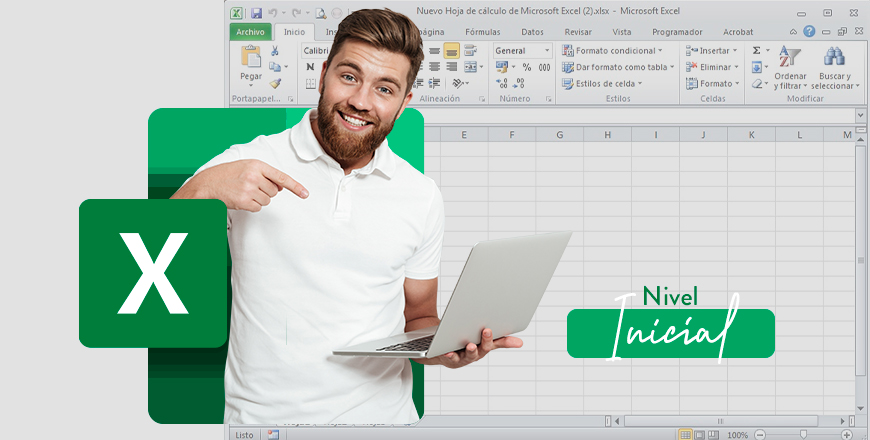Click the Excel icon in the title bar
This screenshot has width=870, height=440.
(x=236, y=13)
